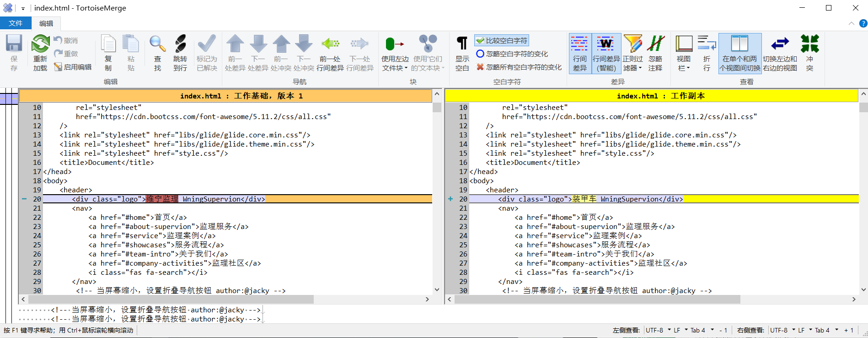
Task: Click right pane vertical scroll up arrow
Action: (863, 94)
